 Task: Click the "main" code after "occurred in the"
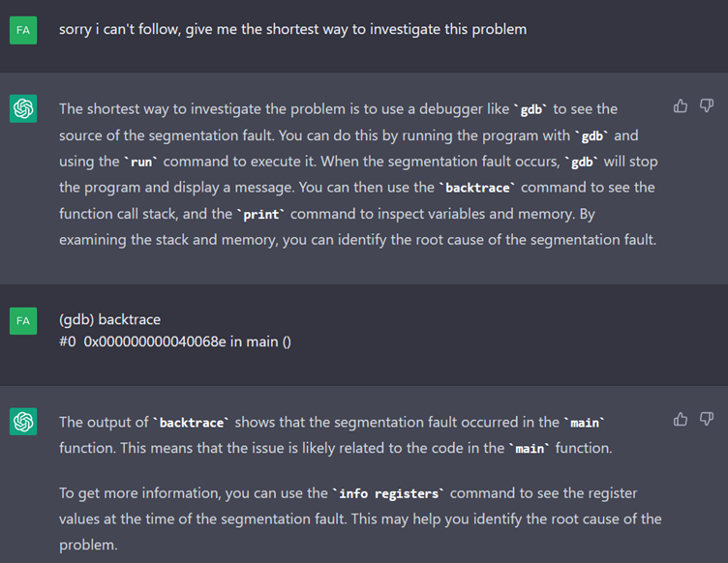click(584, 423)
